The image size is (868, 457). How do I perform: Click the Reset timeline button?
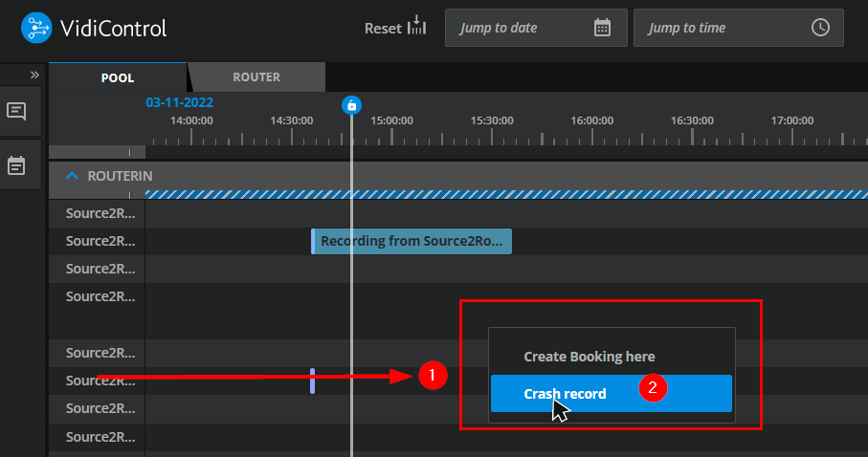pos(394,28)
